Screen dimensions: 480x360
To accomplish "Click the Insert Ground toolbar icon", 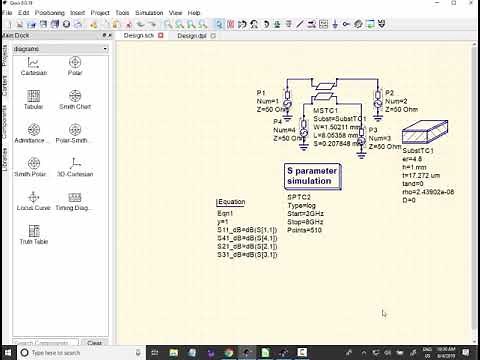I will click(335, 24).
